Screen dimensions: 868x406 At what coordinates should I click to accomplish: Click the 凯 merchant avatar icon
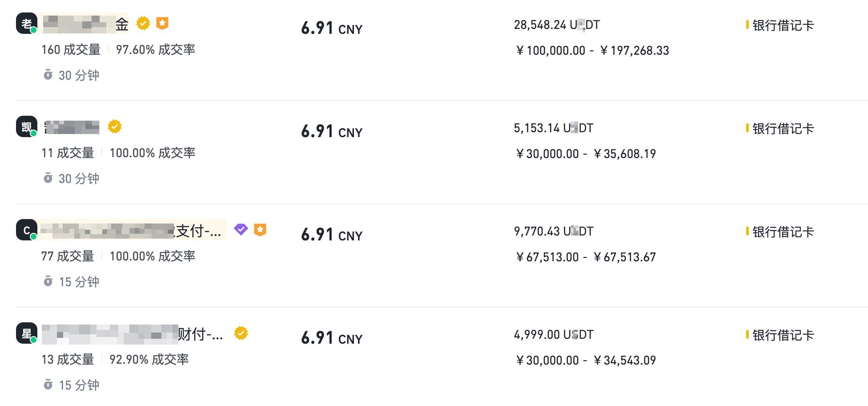click(x=27, y=126)
